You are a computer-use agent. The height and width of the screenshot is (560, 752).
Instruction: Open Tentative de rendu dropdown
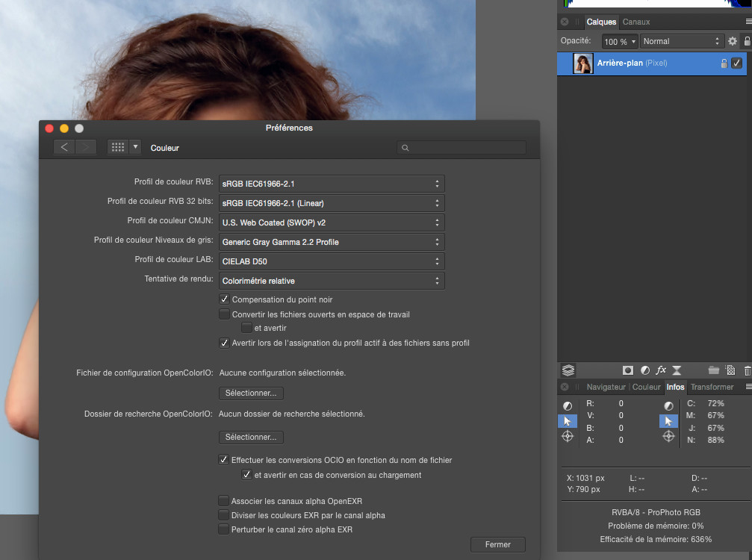pyautogui.click(x=332, y=281)
